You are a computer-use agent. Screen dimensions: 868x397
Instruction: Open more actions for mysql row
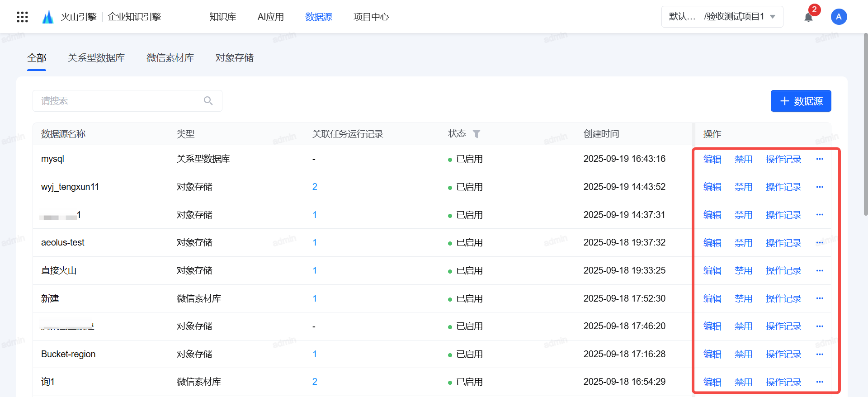tap(820, 159)
